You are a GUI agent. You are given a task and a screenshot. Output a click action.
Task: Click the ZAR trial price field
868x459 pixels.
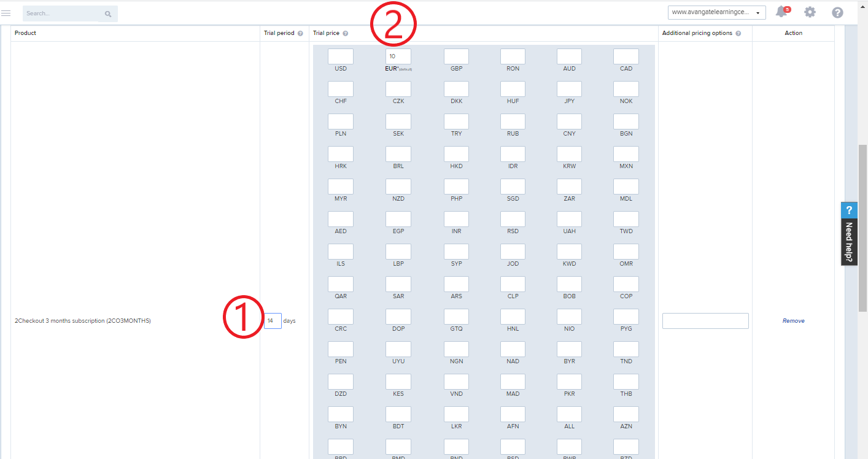[570, 187]
